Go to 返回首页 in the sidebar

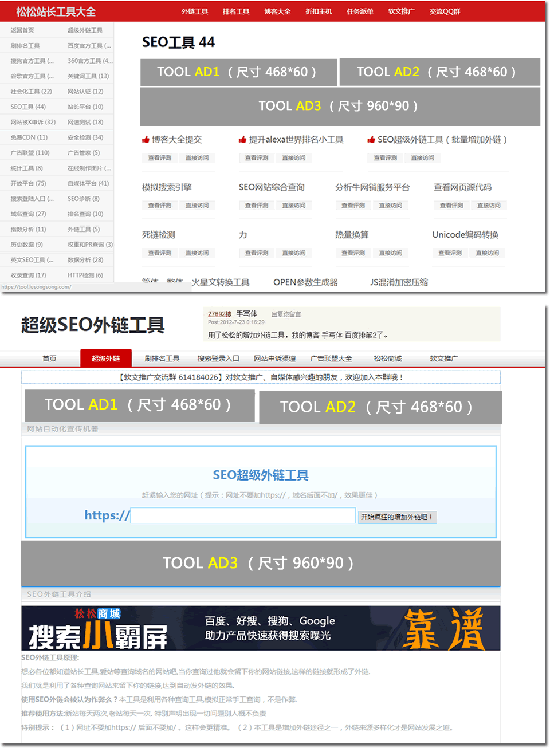pos(22,30)
